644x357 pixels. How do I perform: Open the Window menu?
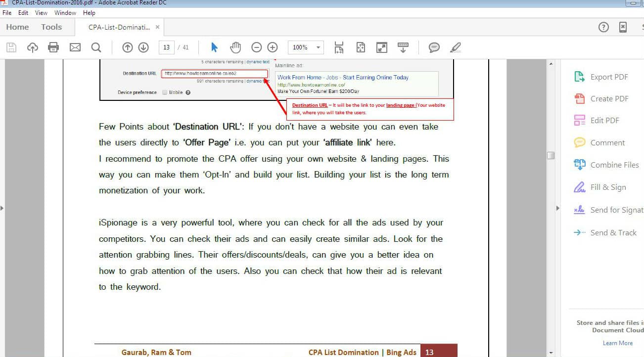[x=65, y=13]
